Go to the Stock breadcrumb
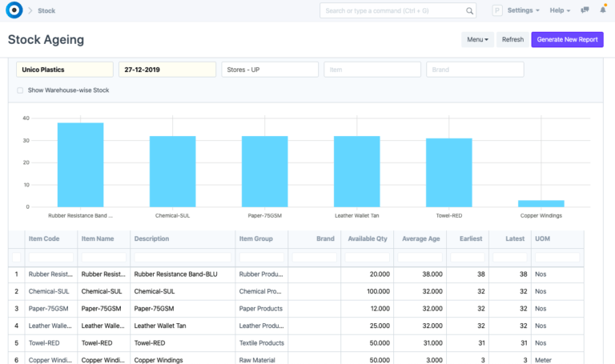The image size is (615, 364). (x=46, y=10)
